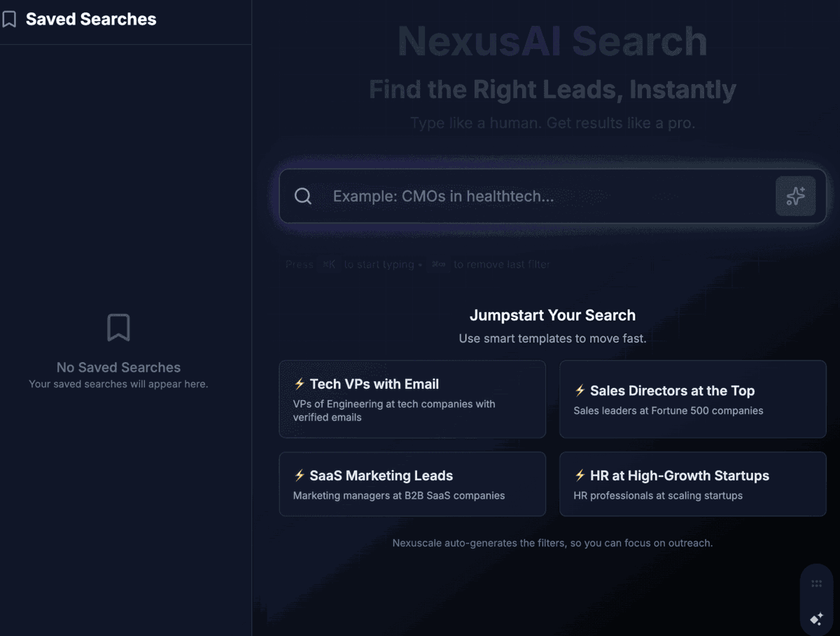
Task: Click the lightning icon on Sales Directors card
Action: pyautogui.click(x=580, y=390)
